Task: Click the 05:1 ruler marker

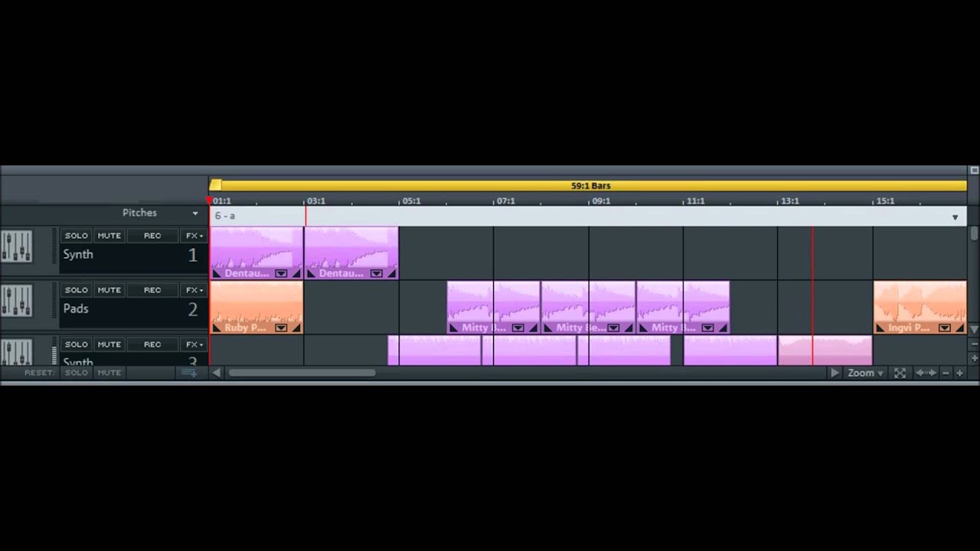Action: coord(411,201)
